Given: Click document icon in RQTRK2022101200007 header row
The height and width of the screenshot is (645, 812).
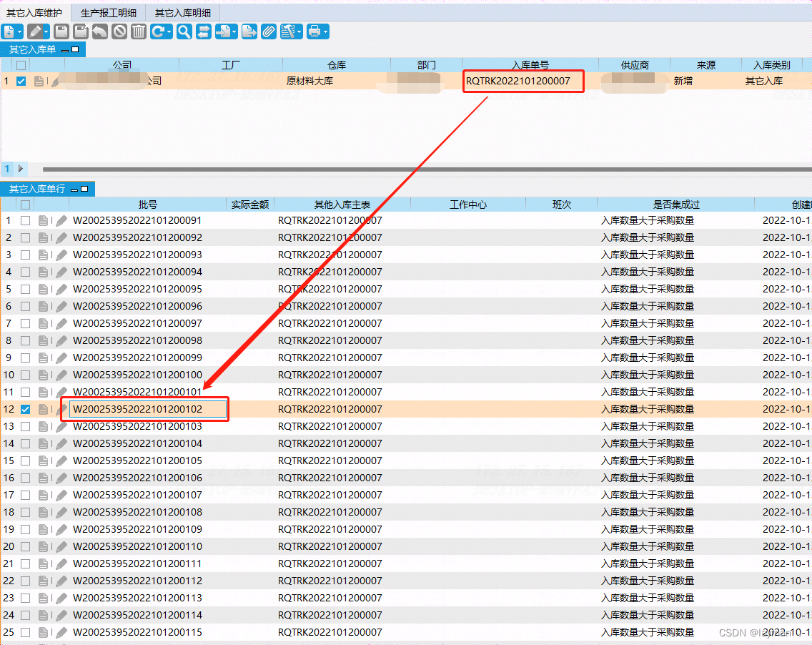Looking at the screenshot, I should click(x=39, y=82).
